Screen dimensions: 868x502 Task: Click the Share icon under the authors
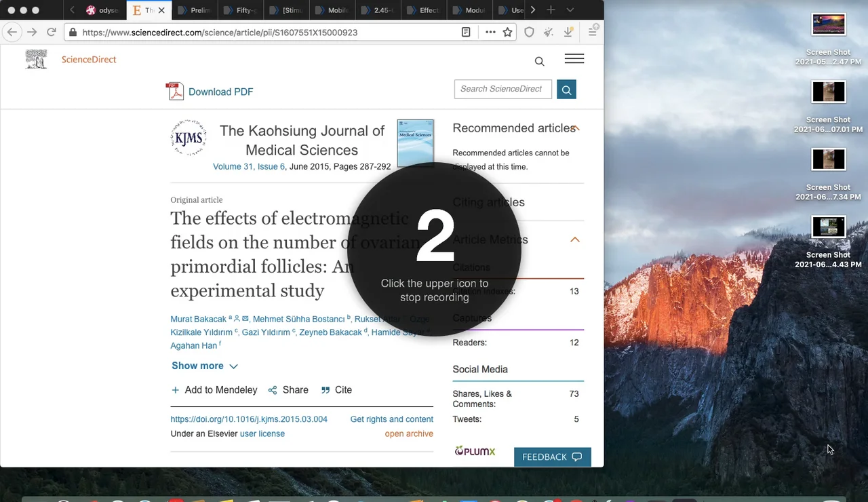point(273,390)
